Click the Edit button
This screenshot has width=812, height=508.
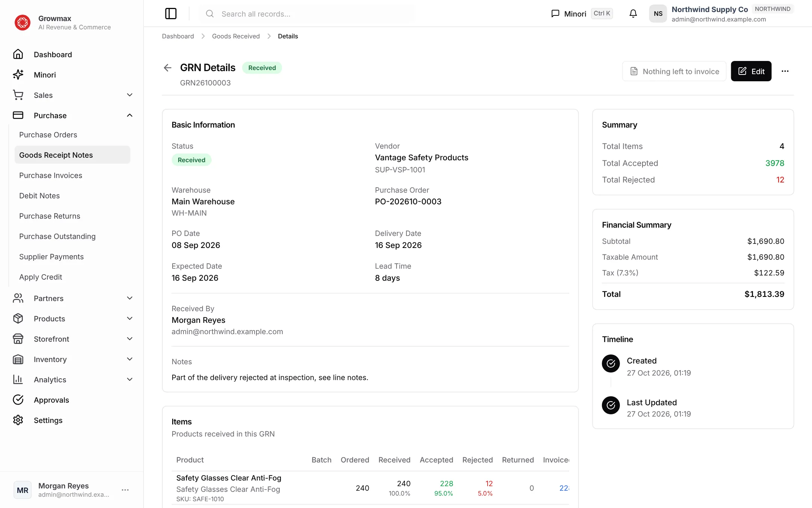point(751,71)
